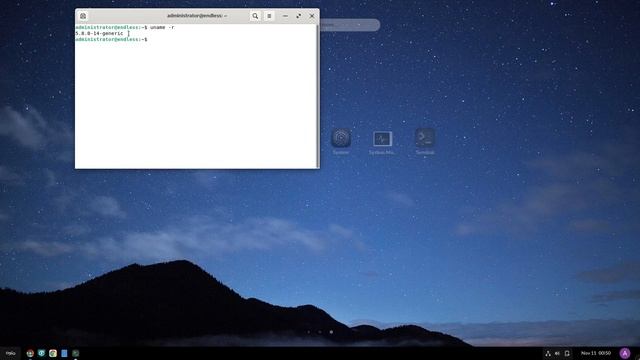This screenshot has height=360, width=640.
Task: Maximize the terminal window
Action: (x=298, y=16)
